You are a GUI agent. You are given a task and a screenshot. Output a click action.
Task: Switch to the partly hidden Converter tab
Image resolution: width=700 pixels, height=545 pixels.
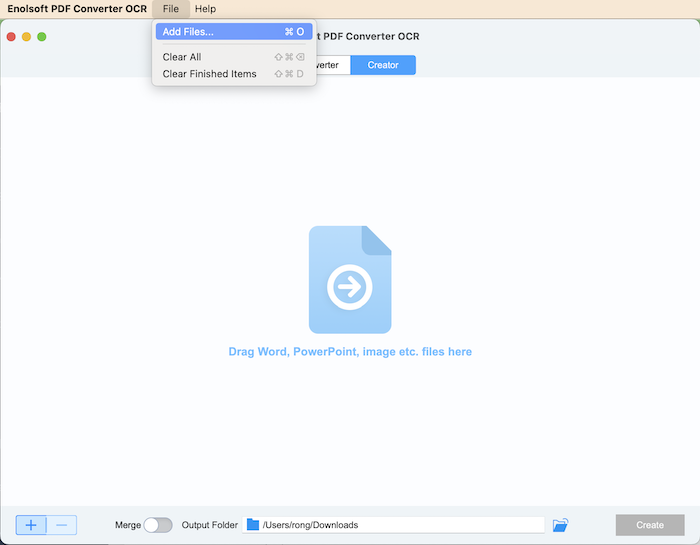pyautogui.click(x=333, y=65)
